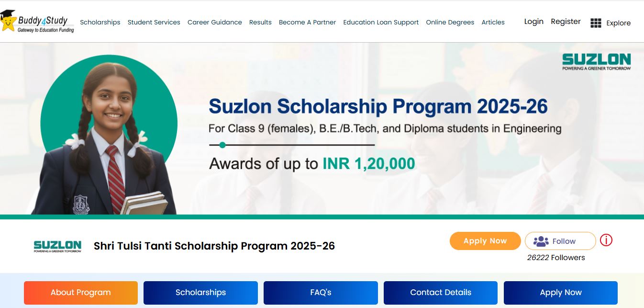Click the people icon in the Follow button
Viewport: 644px width, 308px height.
tap(541, 241)
